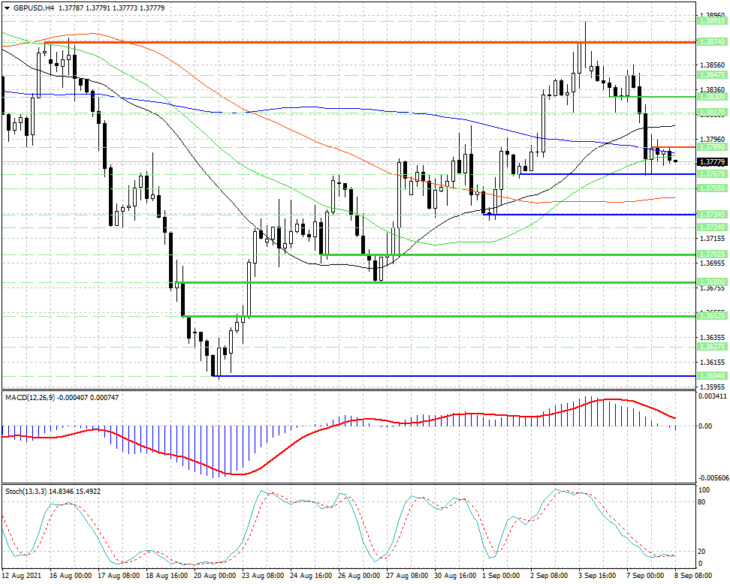
Task: Select the 1.37345 blue level price label
Action: click(x=711, y=214)
